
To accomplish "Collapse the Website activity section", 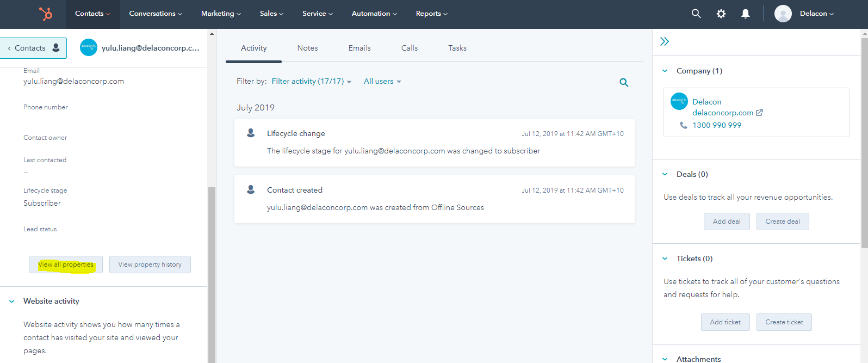I will [11, 301].
